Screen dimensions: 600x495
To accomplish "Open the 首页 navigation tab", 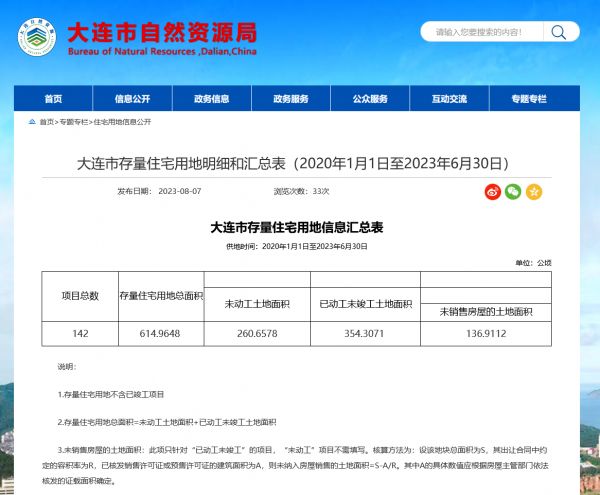I will 53,99.
